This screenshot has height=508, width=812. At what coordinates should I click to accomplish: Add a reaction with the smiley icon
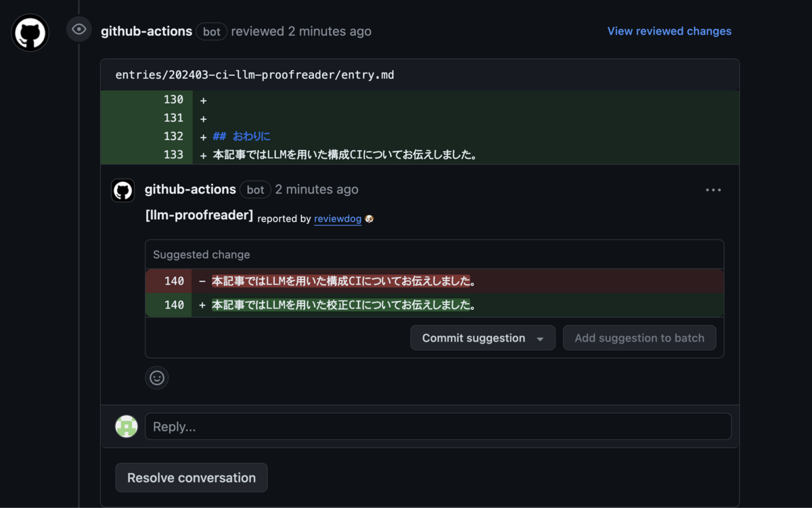[157, 377]
